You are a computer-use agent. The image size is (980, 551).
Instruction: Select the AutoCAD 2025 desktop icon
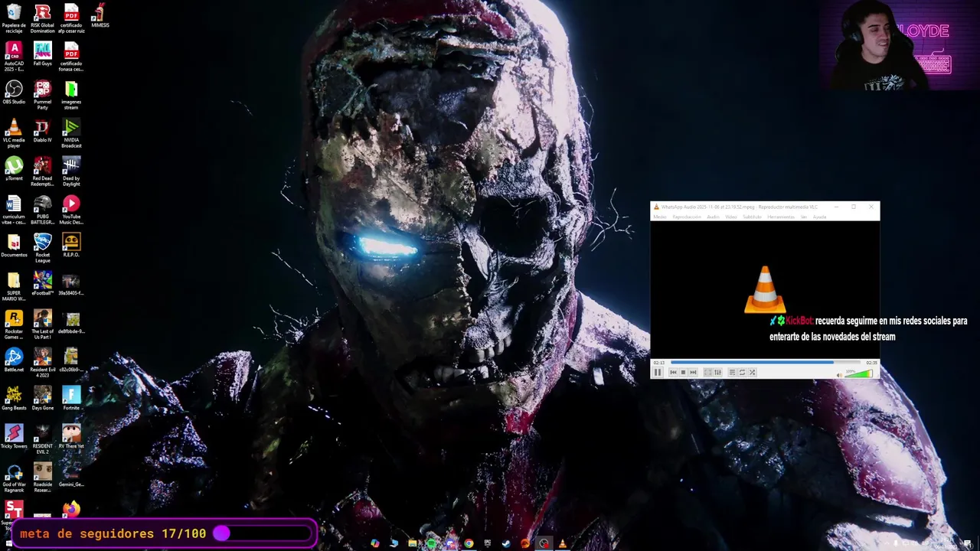[x=14, y=57]
